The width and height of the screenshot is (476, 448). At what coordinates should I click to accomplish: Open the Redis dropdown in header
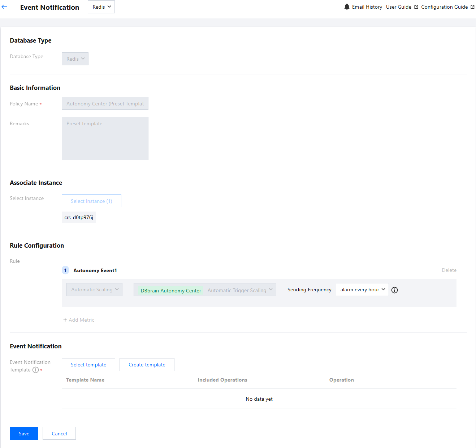101,7
